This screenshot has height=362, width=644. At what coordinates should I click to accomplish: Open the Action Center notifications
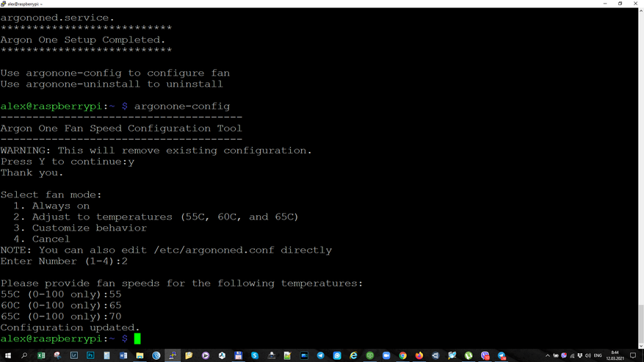pyautogui.click(x=633, y=355)
